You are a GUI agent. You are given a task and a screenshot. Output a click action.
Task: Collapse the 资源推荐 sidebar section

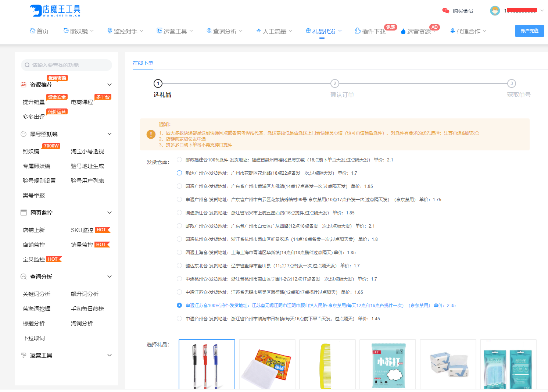click(x=109, y=85)
